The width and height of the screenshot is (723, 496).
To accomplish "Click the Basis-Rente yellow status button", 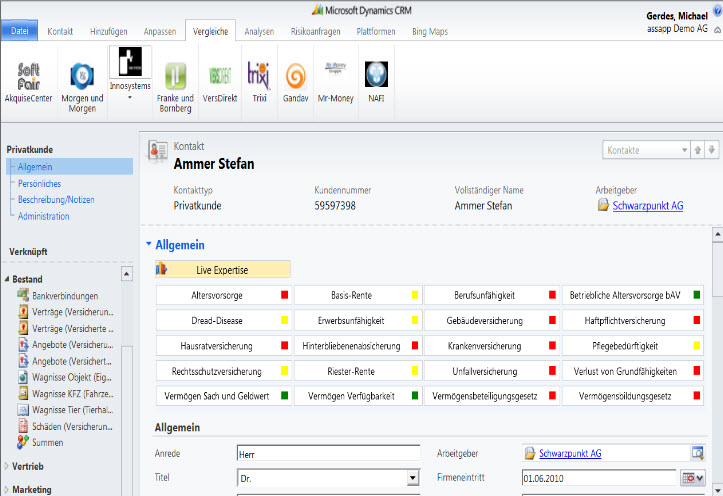I will tap(358, 295).
